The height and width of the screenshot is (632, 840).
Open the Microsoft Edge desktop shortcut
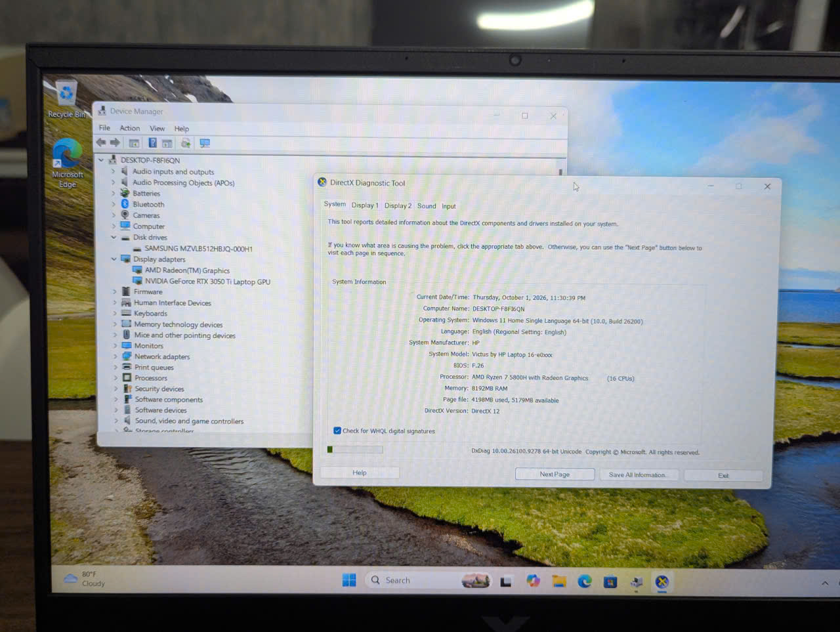point(68,163)
